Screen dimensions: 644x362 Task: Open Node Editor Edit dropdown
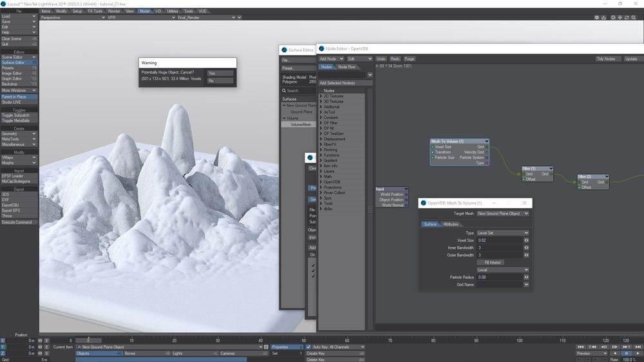click(359, 59)
